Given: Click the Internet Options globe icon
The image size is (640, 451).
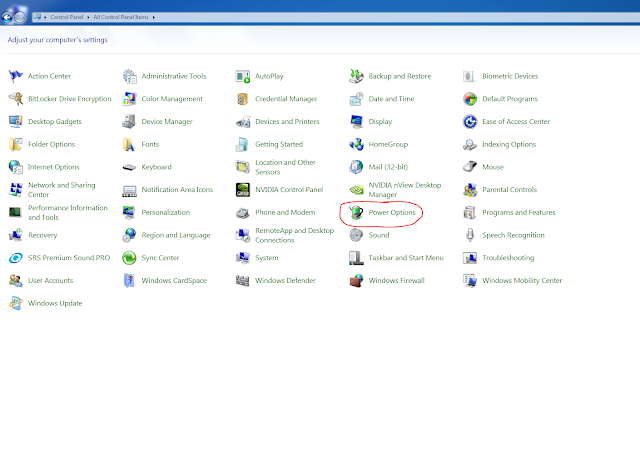Looking at the screenshot, I should pyautogui.click(x=16, y=167).
